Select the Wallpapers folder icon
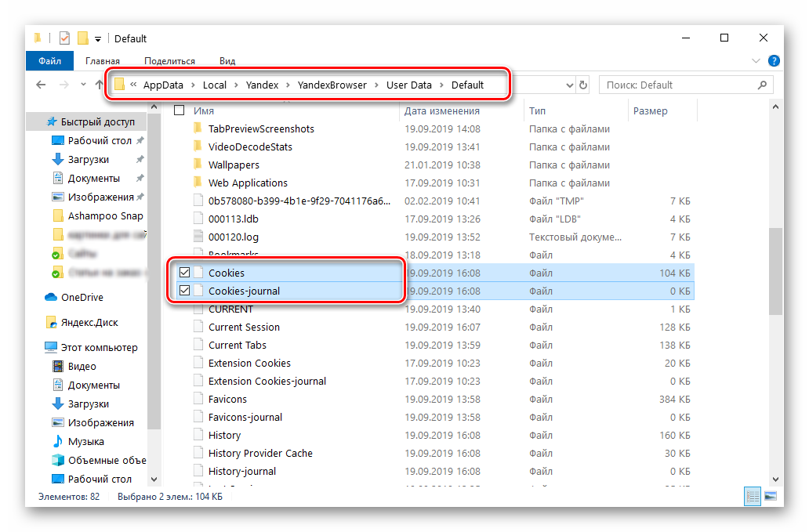The height and width of the screenshot is (532, 809). point(198,165)
